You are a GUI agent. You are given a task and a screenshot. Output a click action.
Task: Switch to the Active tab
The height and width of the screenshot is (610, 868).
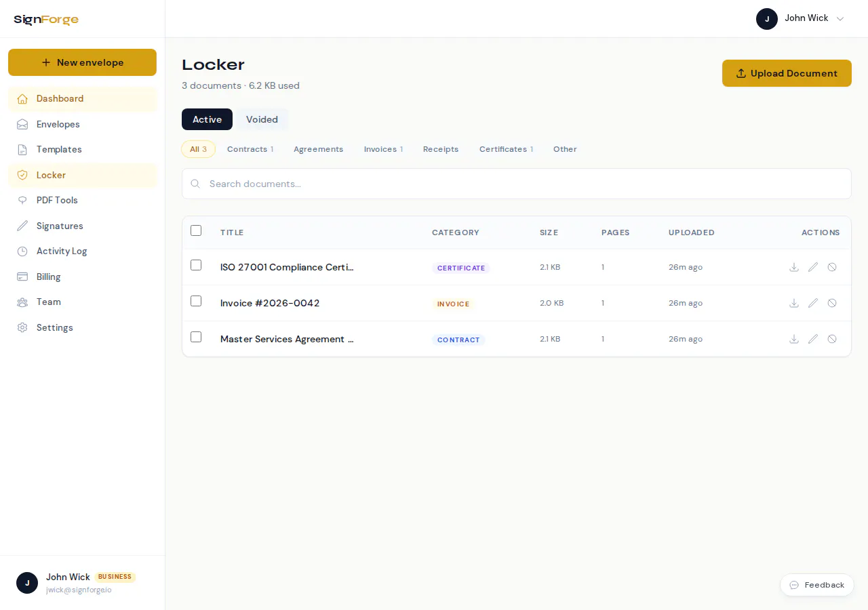tap(207, 119)
